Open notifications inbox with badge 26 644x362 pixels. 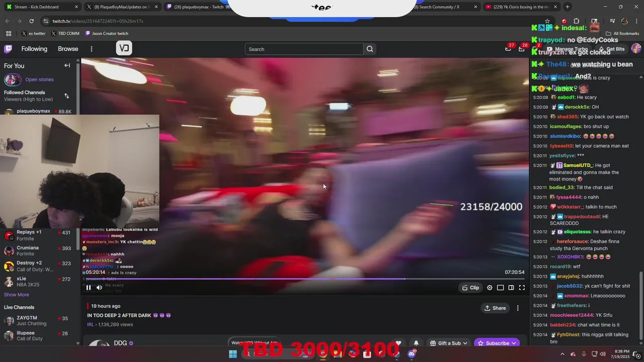(x=522, y=49)
